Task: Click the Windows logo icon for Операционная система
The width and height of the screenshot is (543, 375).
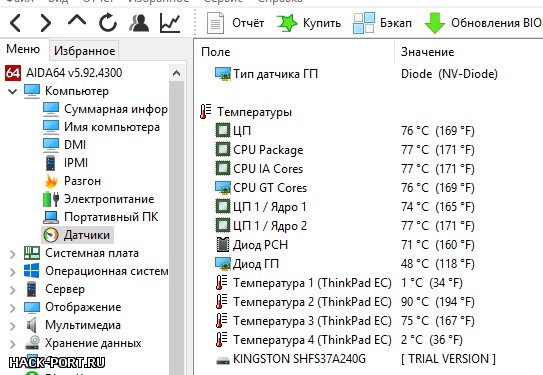Action: [32, 271]
